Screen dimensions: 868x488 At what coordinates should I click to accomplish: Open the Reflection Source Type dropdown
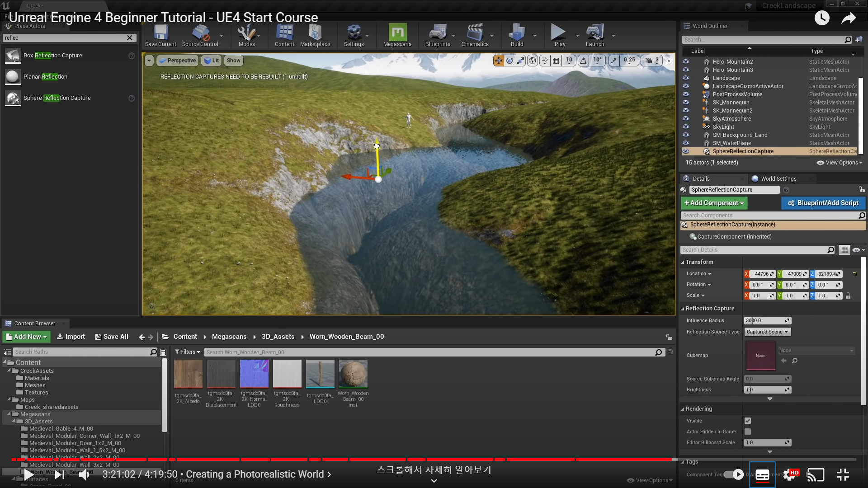tap(767, 332)
